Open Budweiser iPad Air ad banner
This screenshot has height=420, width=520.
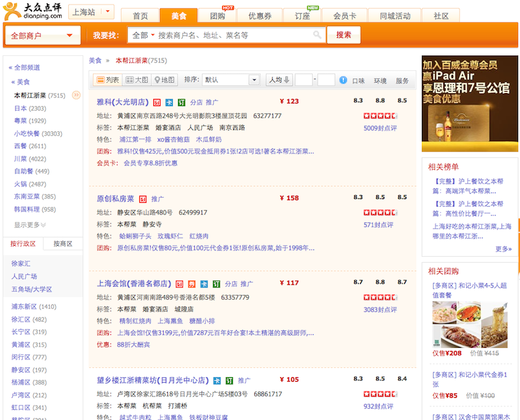(469, 103)
